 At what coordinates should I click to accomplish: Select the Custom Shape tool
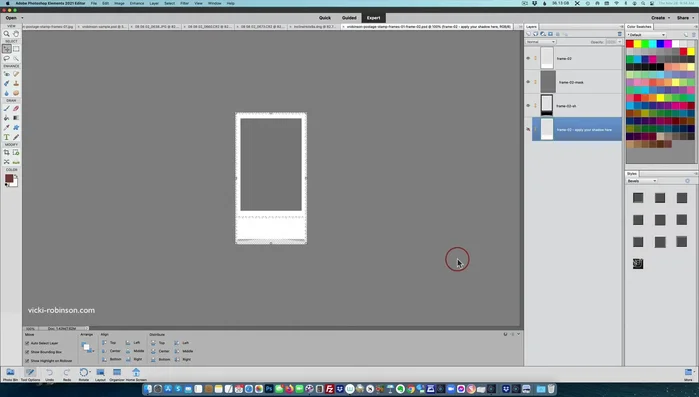tap(16, 128)
